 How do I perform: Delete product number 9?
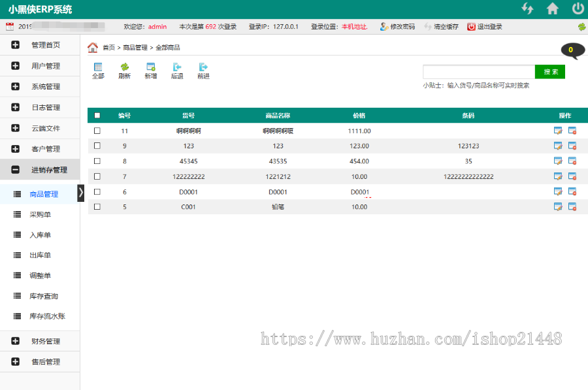click(572, 146)
